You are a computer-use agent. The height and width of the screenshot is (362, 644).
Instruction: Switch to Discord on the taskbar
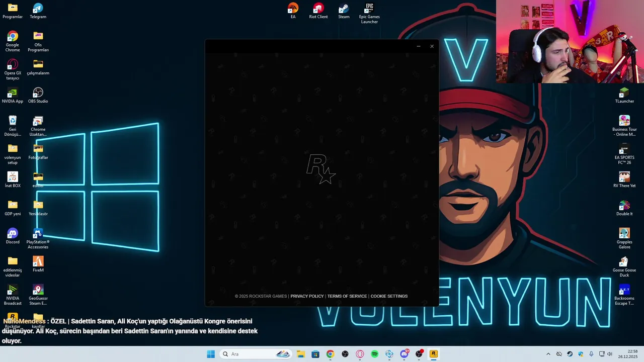(404, 354)
